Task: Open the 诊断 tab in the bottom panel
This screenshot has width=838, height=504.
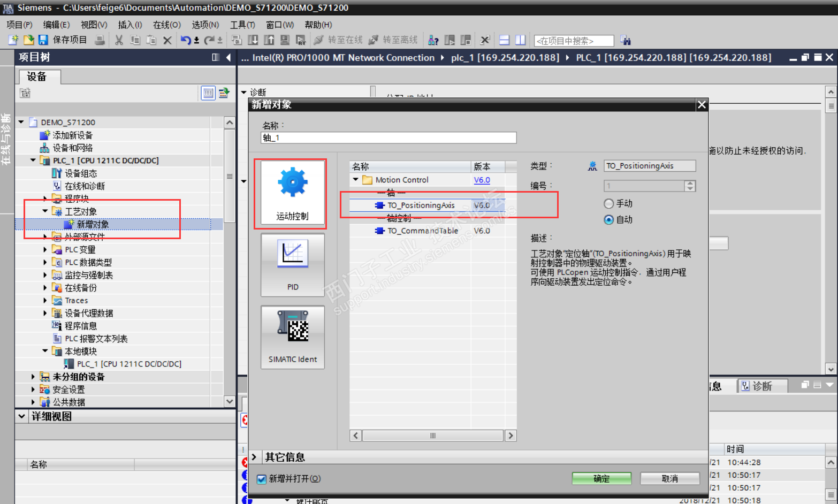Action: click(762, 386)
